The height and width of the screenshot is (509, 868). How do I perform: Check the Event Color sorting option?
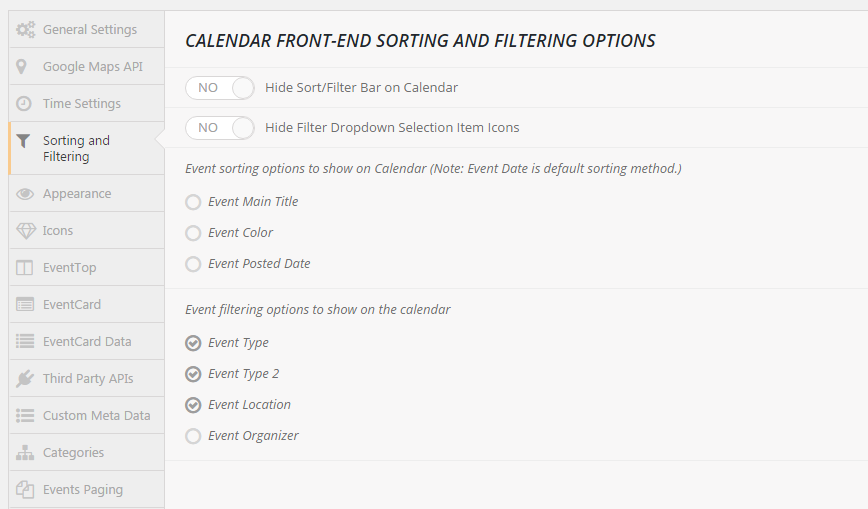coord(193,233)
